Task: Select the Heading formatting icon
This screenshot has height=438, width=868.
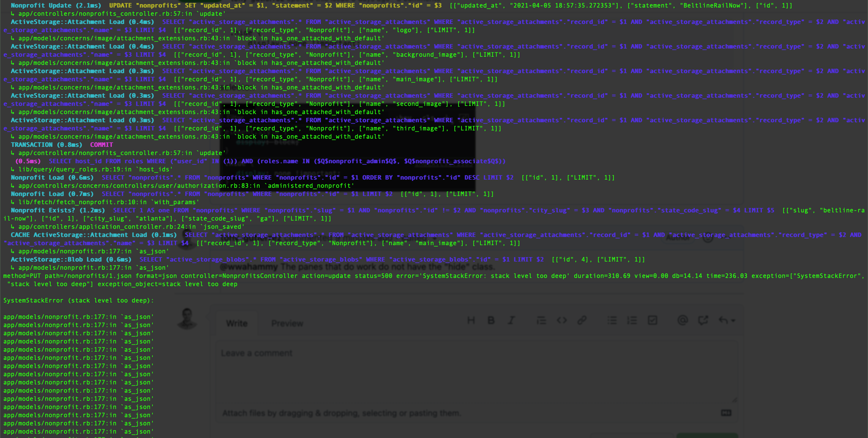Action: (x=471, y=320)
